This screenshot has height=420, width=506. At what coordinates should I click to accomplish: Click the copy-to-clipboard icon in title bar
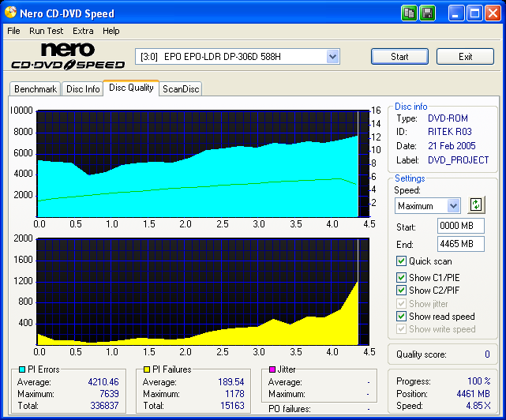pos(409,13)
